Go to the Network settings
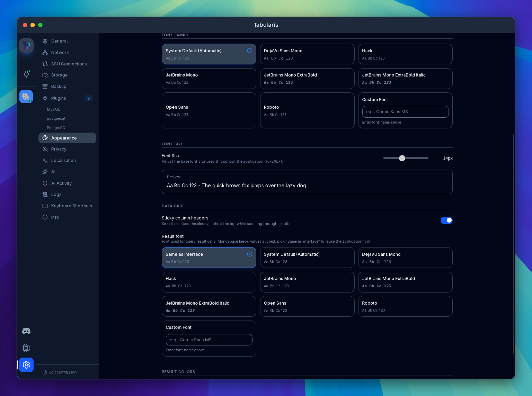 pyautogui.click(x=67, y=53)
